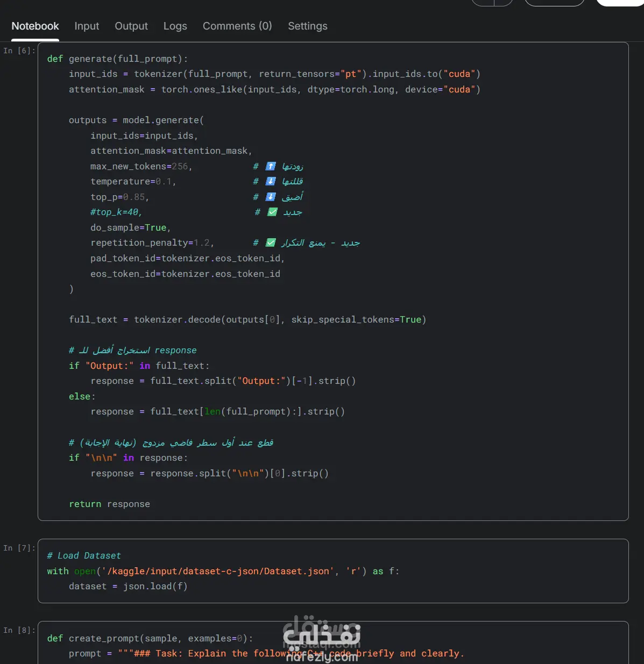
Task: Click the down-arrow emoji beside top_p line
Action: click(271, 197)
